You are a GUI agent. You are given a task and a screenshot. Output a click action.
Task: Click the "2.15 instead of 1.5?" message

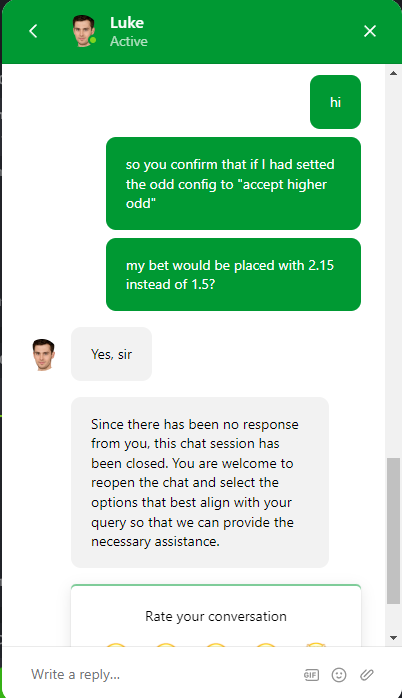(x=233, y=274)
